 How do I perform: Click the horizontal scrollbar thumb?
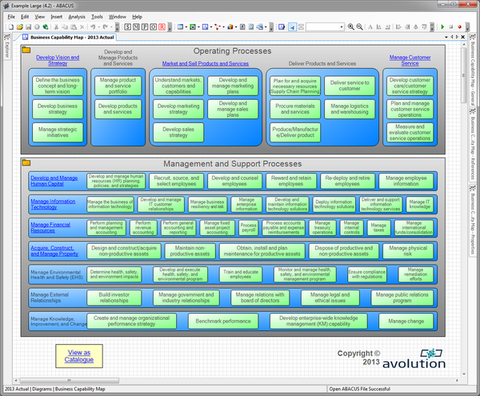coord(69,380)
